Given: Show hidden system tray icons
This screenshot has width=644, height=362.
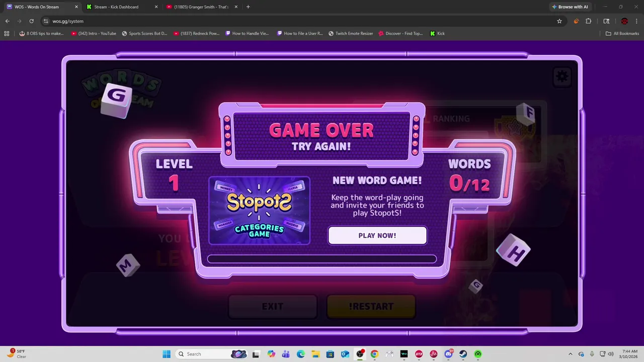Looking at the screenshot, I should point(570,354).
